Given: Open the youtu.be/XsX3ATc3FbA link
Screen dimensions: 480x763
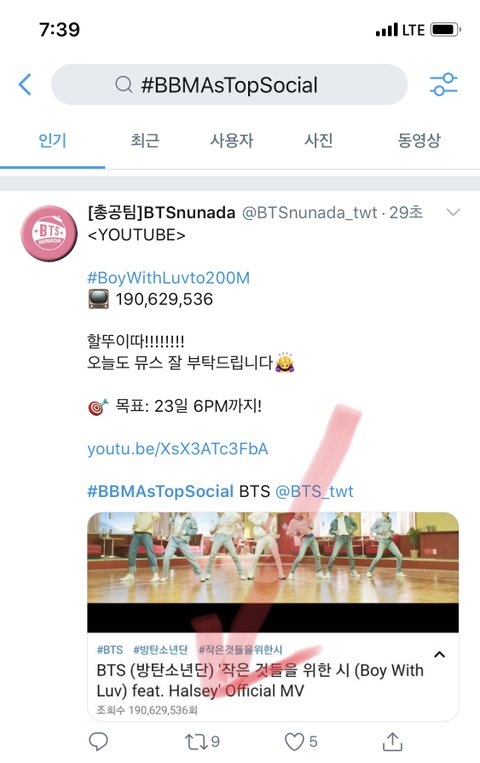Looking at the screenshot, I should click(x=178, y=449).
